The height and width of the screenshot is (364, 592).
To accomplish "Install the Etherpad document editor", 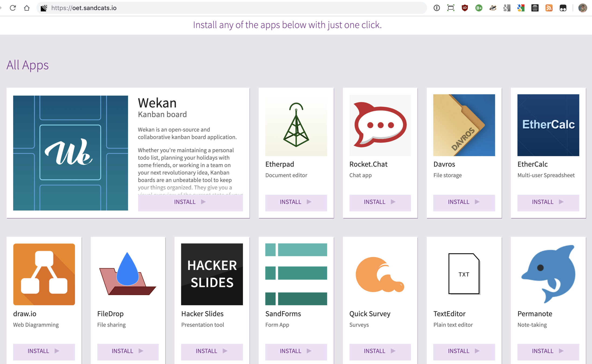I will [x=296, y=202].
